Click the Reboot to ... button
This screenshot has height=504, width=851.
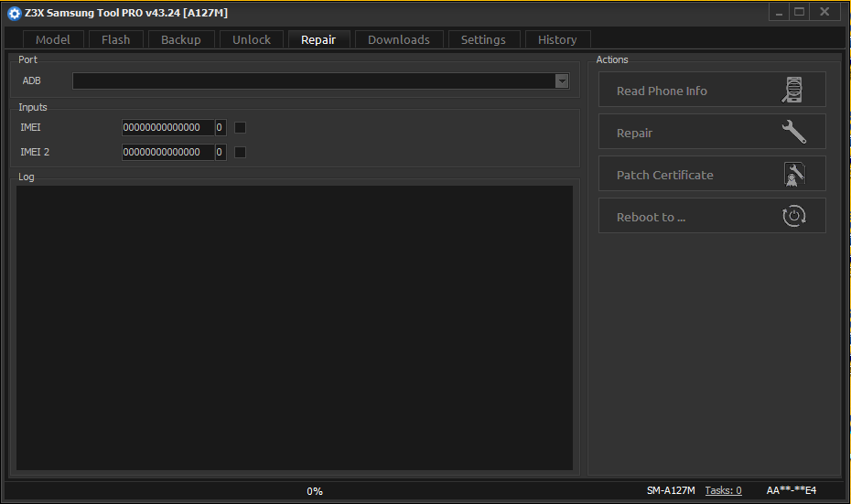coord(712,215)
